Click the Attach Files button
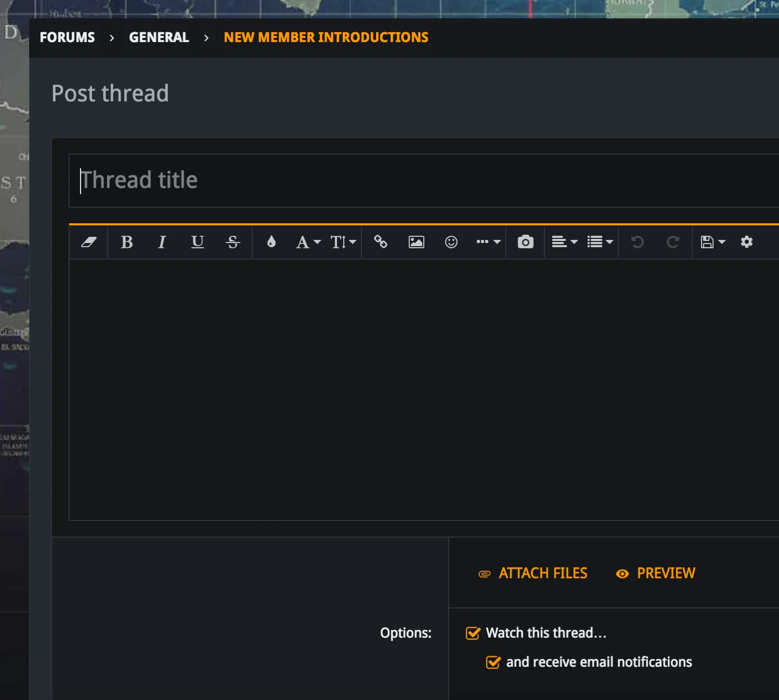 coord(533,573)
